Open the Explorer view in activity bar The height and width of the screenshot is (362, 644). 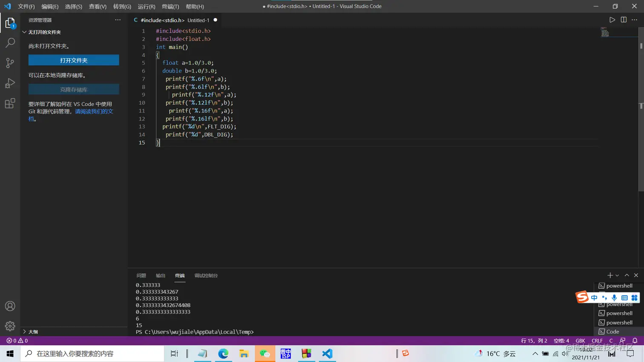tap(10, 23)
